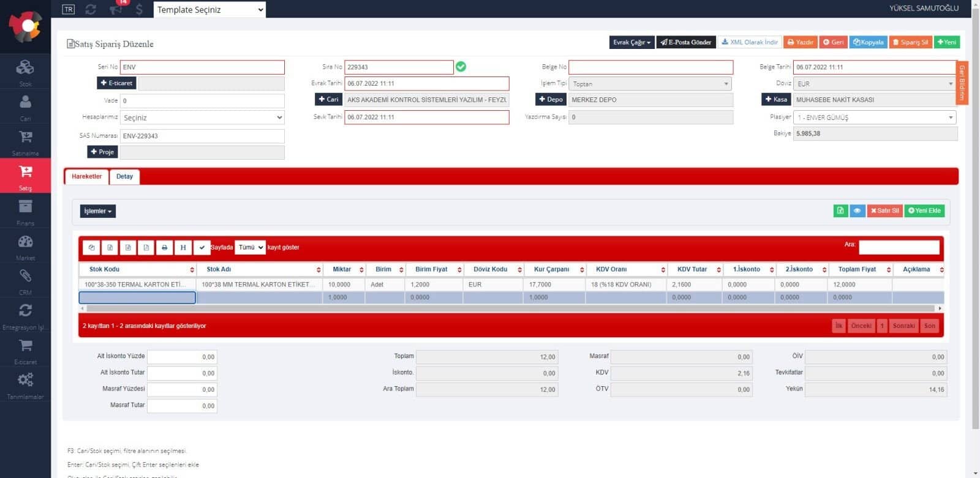Click the + E-ticaret button
This screenshot has height=478, width=980.
click(116, 83)
